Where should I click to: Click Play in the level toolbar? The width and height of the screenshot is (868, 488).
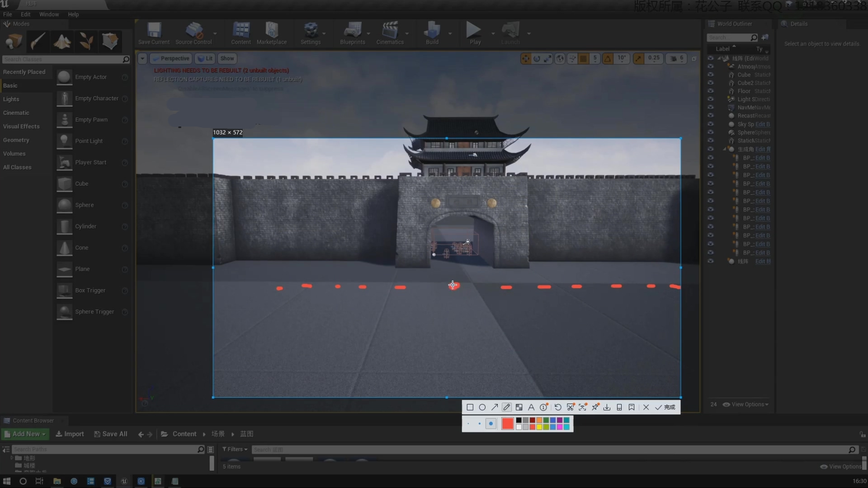pyautogui.click(x=475, y=33)
